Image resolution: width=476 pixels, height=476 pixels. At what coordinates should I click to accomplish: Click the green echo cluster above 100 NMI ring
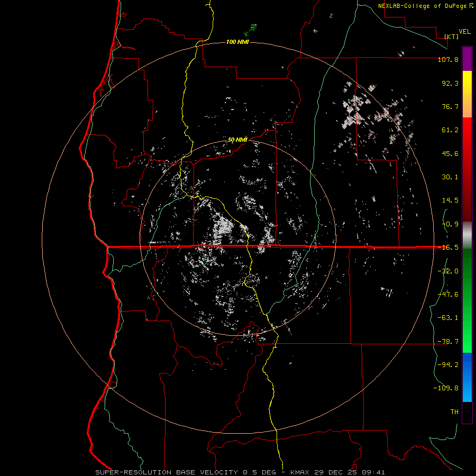pos(250,30)
